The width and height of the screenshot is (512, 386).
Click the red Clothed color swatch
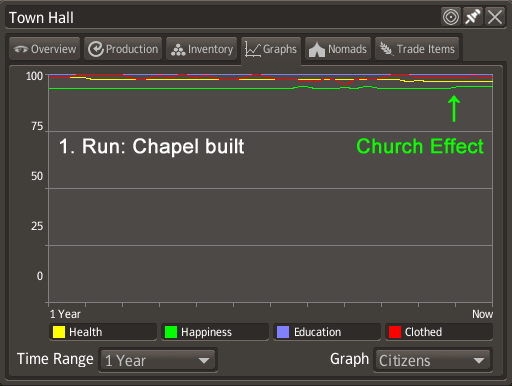coord(395,332)
